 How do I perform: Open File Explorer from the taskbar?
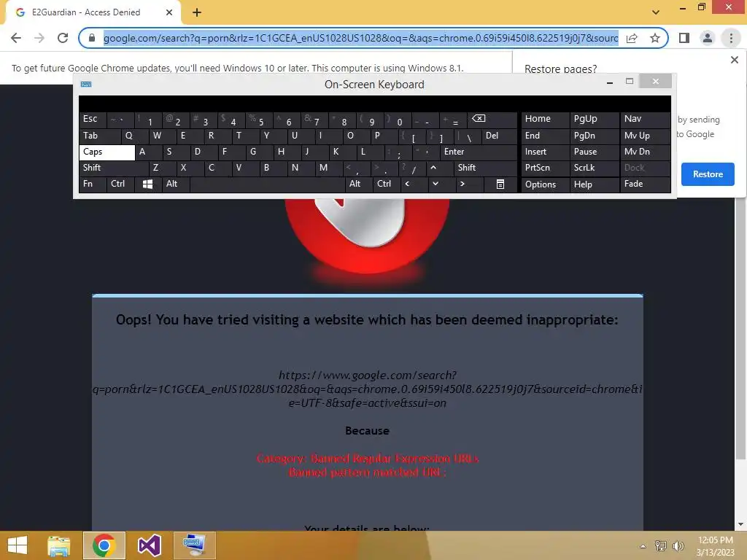(x=59, y=545)
